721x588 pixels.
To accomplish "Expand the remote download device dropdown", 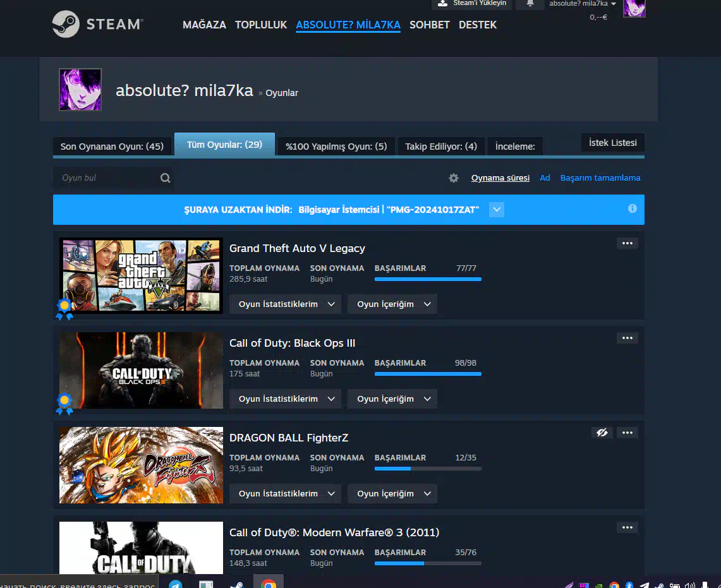I will [497, 210].
